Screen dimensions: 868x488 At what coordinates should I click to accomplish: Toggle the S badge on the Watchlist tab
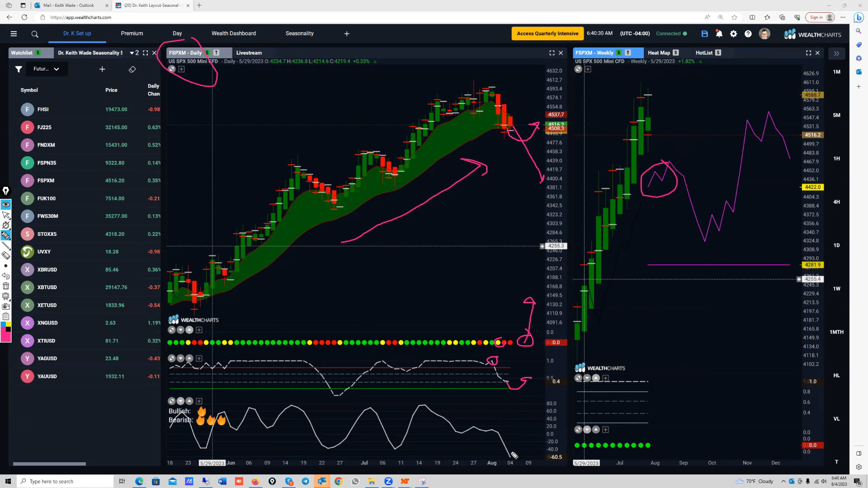(38, 53)
